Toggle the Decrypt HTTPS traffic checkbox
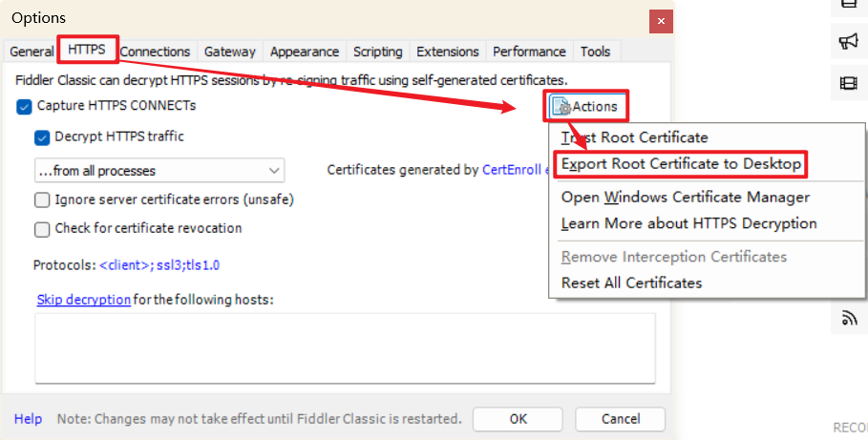 coord(42,137)
